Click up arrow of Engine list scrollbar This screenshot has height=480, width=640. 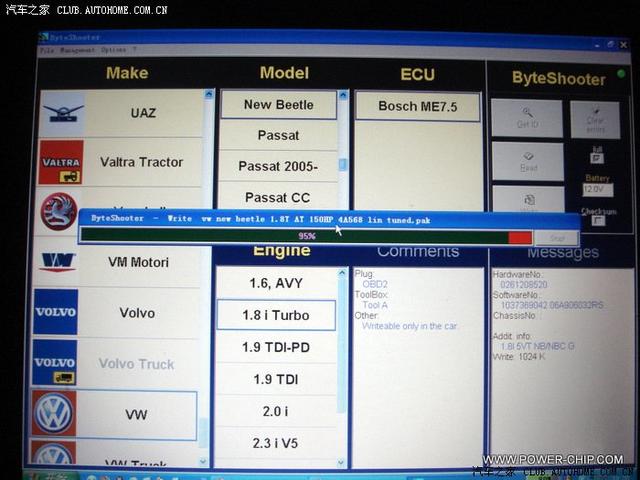[x=342, y=273]
